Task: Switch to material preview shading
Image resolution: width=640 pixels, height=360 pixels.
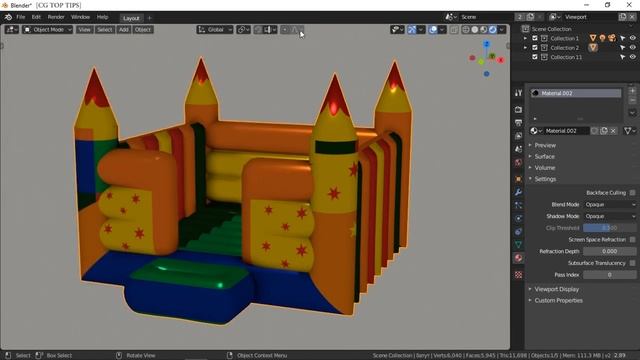Action: [484, 29]
